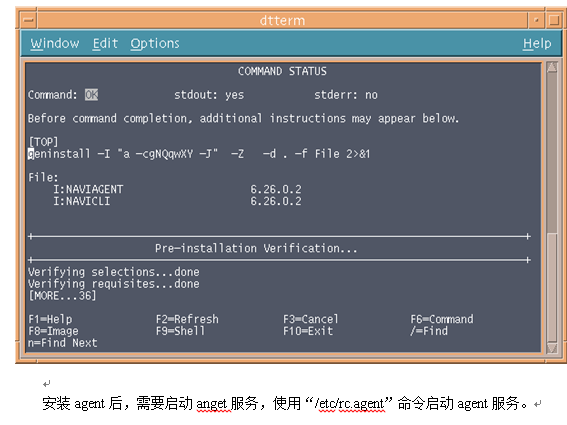The width and height of the screenshot is (567, 425).
Task: Click the F1=Help label
Action: pos(50,319)
